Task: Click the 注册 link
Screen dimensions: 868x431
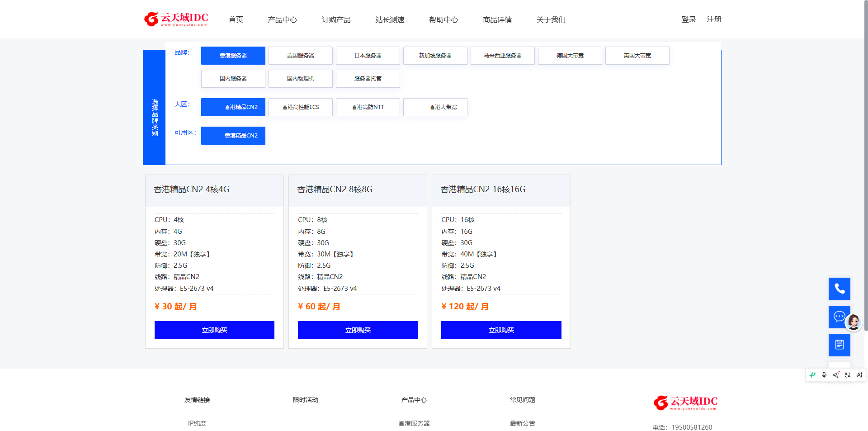Action: pos(714,19)
